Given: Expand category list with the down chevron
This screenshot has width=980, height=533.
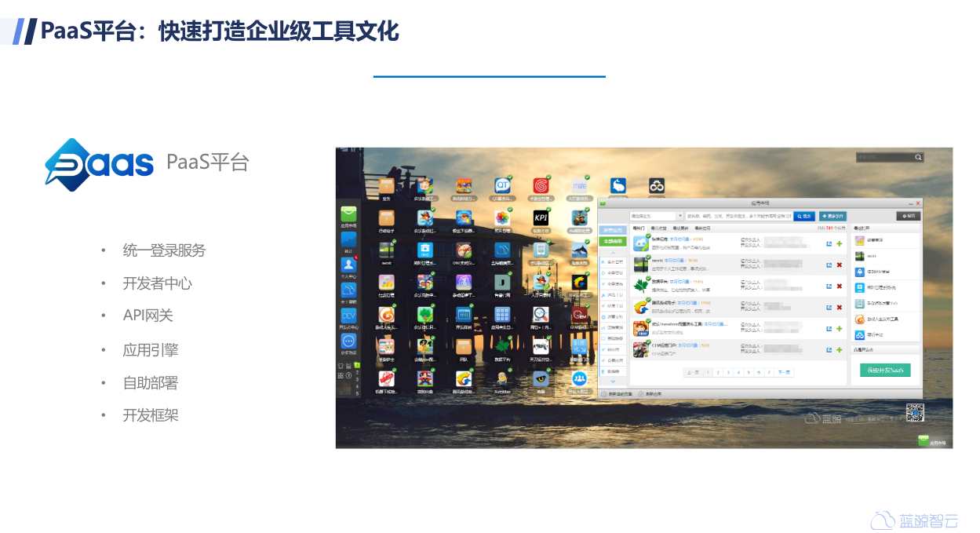Looking at the screenshot, I should click(x=613, y=381).
